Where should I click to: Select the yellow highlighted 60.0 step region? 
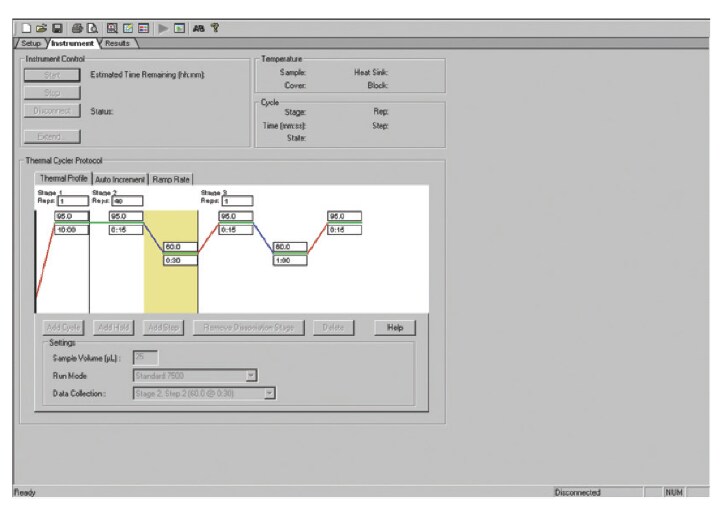pos(171,280)
